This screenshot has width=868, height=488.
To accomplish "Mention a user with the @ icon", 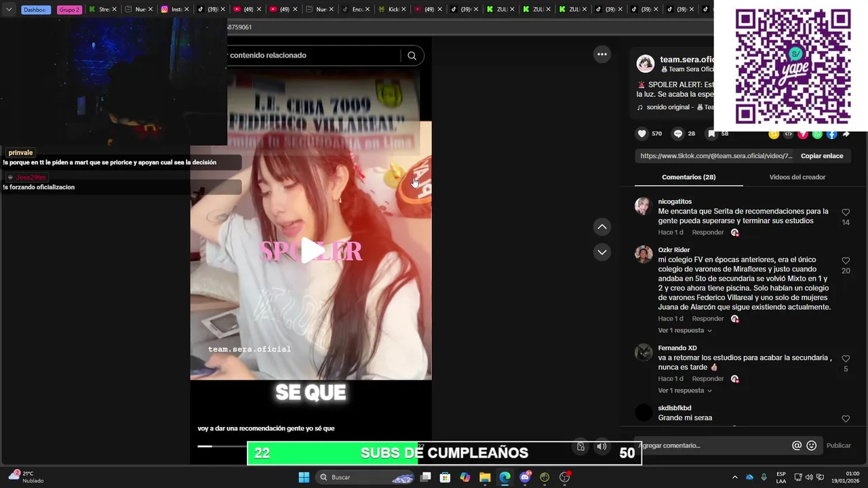I will (797, 445).
